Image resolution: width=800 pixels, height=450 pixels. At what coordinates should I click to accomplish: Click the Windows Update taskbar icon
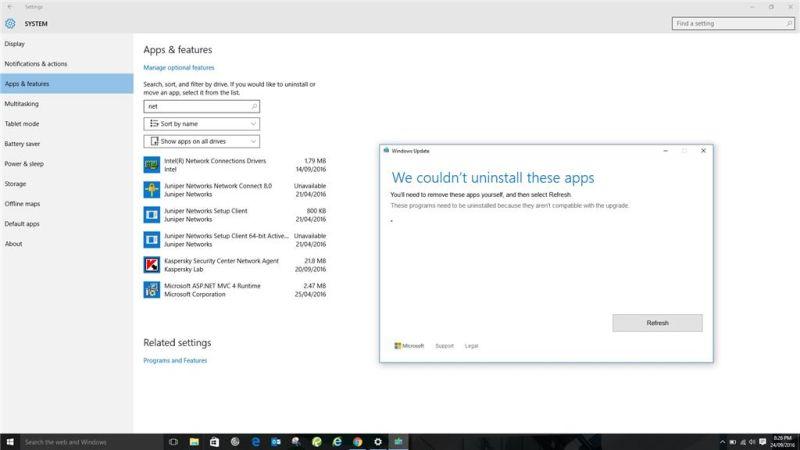pos(398,442)
